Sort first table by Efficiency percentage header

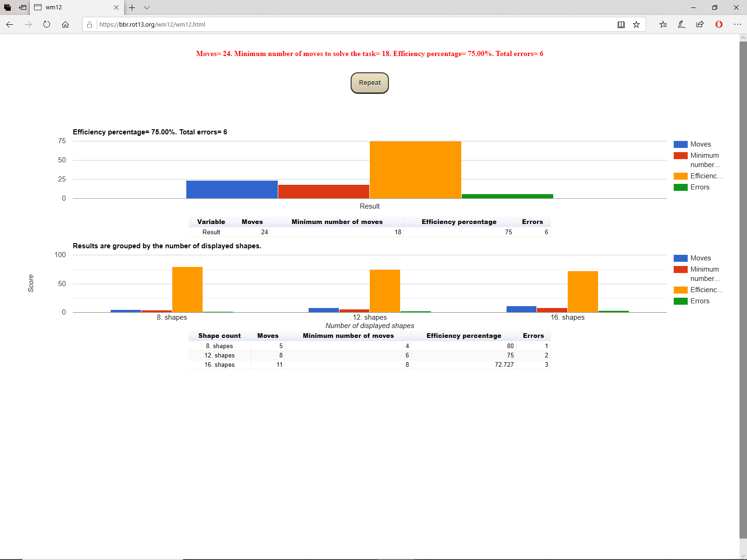point(459,222)
